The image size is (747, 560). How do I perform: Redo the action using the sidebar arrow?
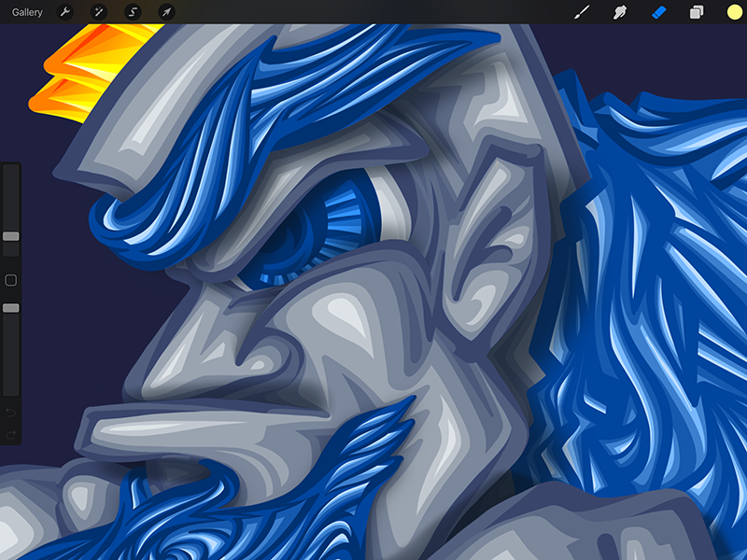coord(10,434)
